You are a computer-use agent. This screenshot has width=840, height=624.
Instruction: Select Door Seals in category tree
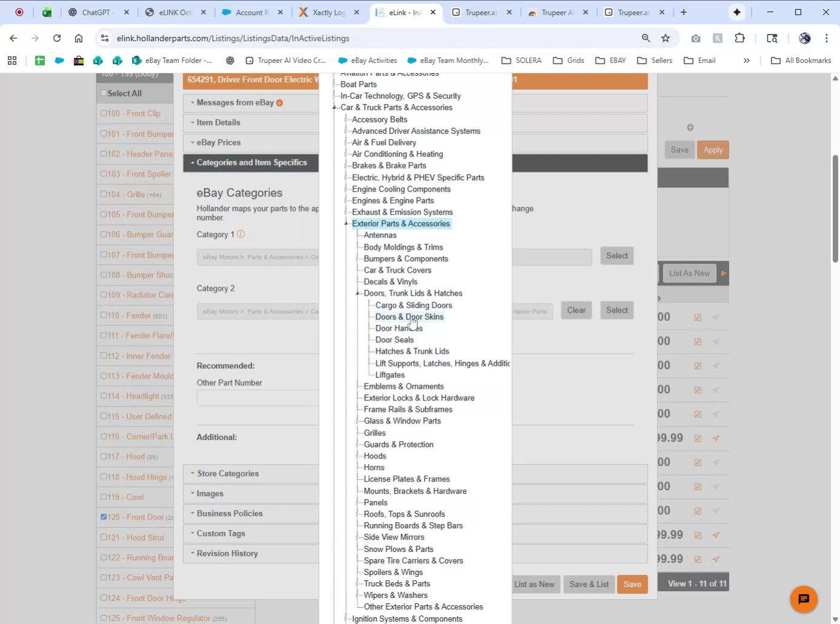pyautogui.click(x=395, y=340)
